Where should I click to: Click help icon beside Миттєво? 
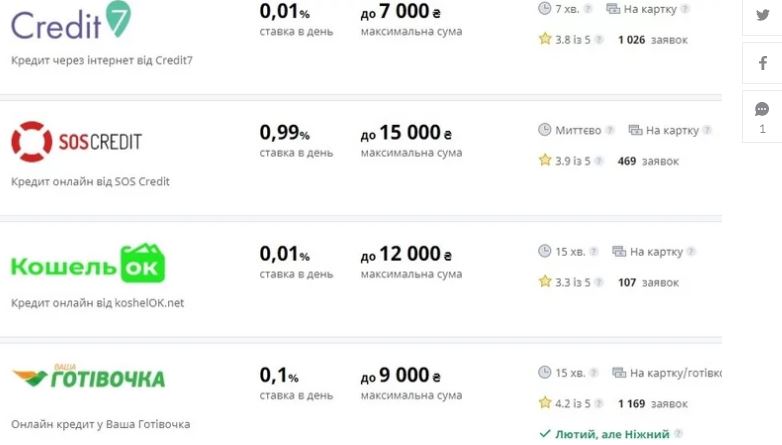pos(609,130)
